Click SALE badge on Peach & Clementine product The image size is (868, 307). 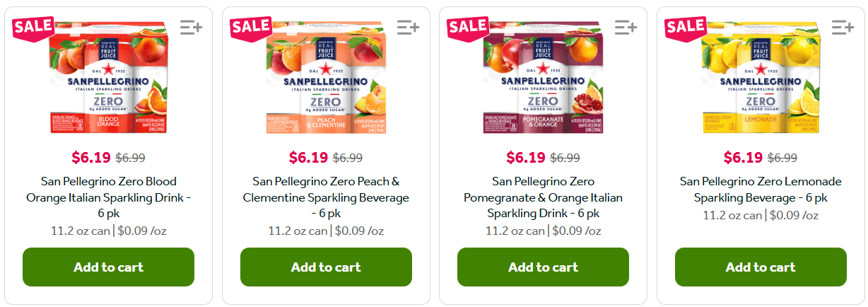(x=250, y=28)
